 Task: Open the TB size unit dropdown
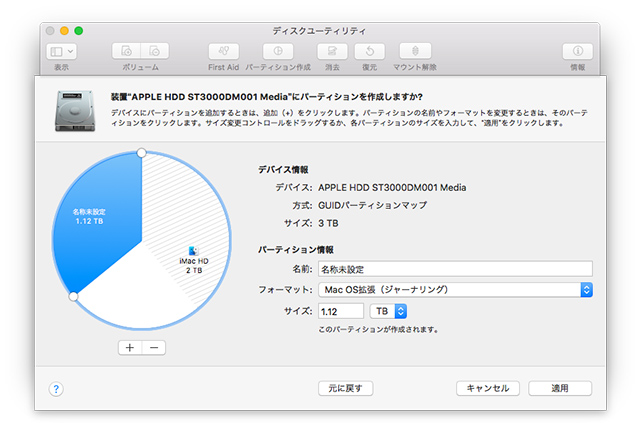click(385, 311)
